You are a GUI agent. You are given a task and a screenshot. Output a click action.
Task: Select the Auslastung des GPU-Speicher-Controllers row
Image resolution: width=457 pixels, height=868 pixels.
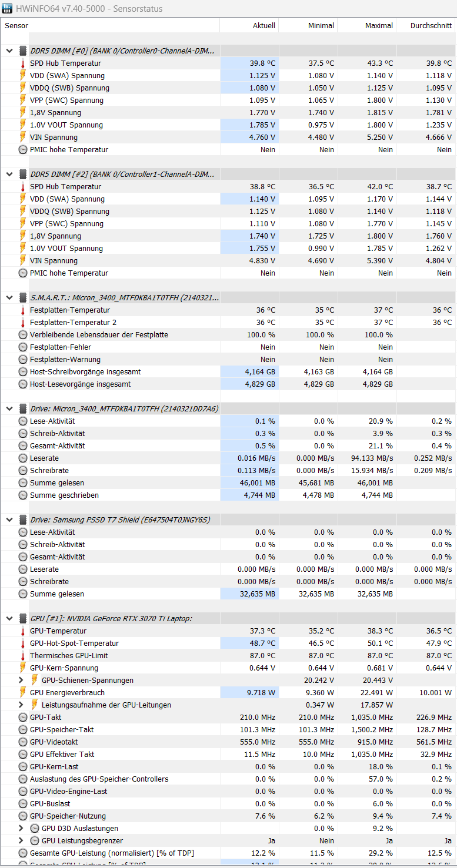(228, 779)
